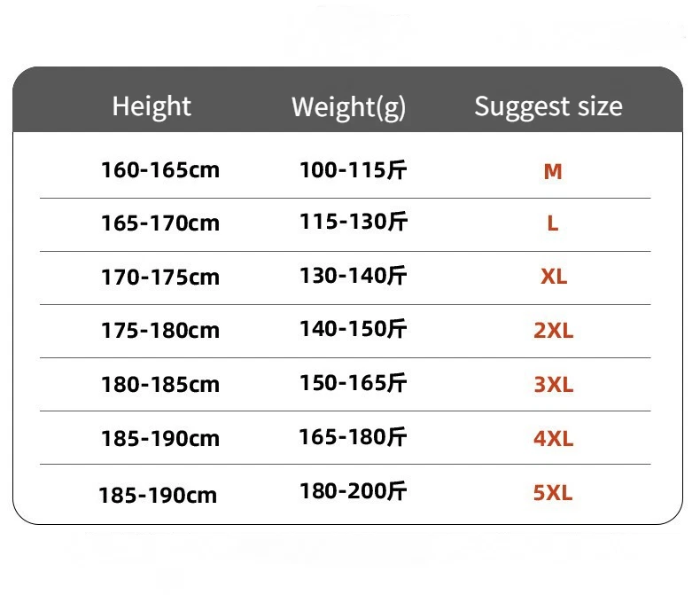Click the M suggested size
Image resolution: width=700 pixels, height=595 pixels.
(x=553, y=171)
